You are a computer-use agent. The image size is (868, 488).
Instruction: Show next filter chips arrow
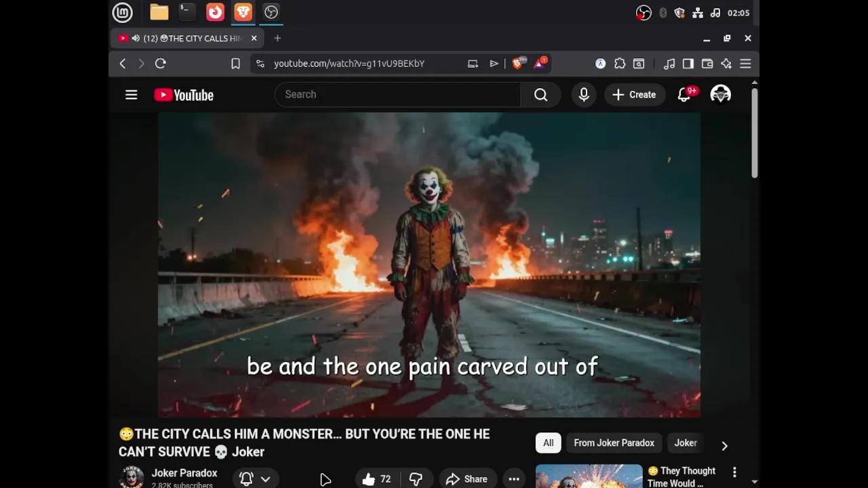point(724,445)
